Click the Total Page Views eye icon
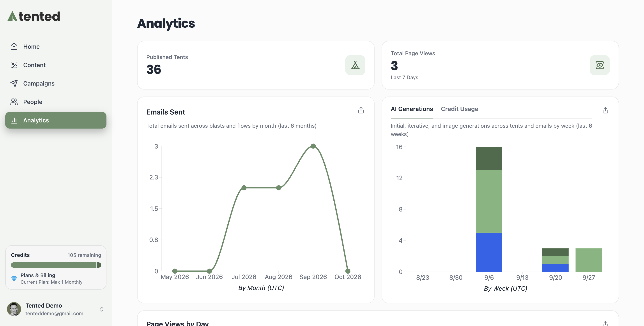Screen dimensions: 644x326 click(600, 65)
